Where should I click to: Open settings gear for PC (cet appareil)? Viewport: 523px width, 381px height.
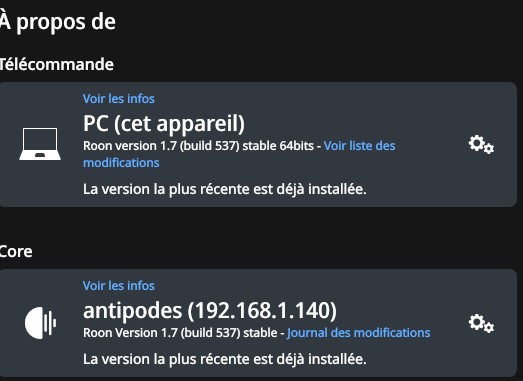click(481, 144)
